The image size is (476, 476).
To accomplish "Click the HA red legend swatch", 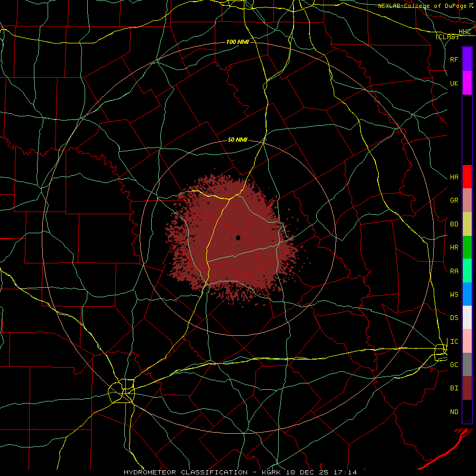I will 467,177.
